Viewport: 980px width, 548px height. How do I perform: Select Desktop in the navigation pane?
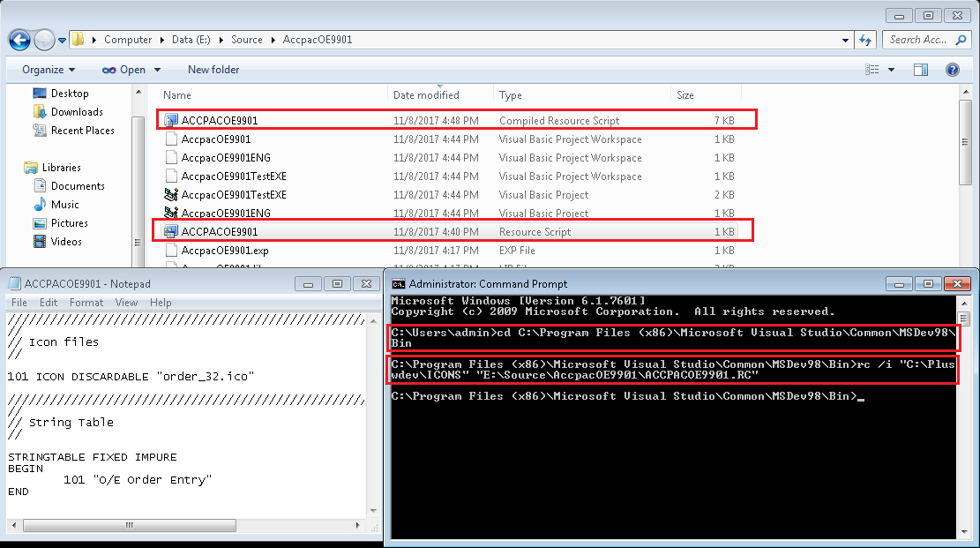pos(70,94)
